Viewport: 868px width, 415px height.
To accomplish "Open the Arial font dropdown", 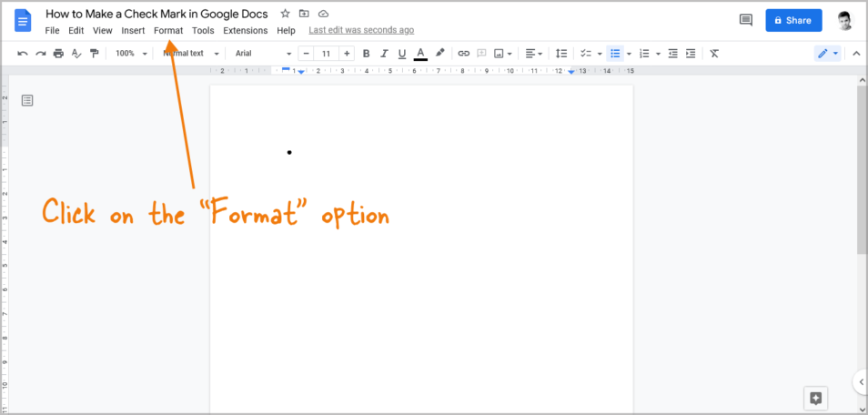I will [x=264, y=54].
